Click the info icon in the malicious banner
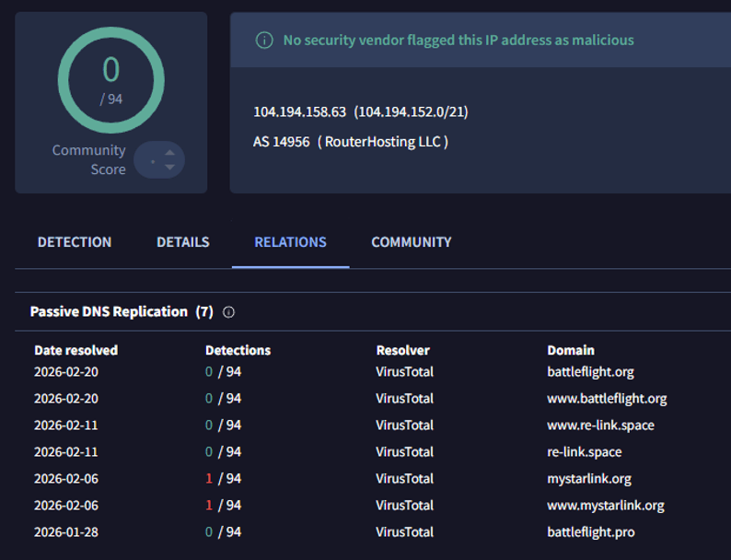Image resolution: width=731 pixels, height=560 pixels. pyautogui.click(x=264, y=41)
